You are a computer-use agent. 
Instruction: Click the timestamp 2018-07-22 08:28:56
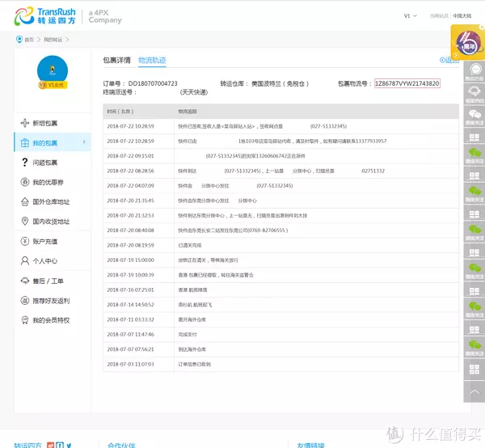tap(130, 171)
